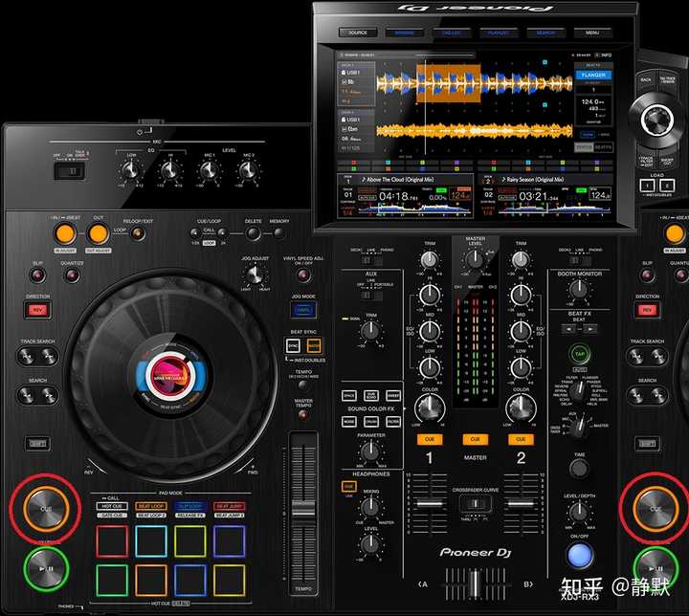This screenshot has width=689, height=616.
Task: Click BEAT FX beat right arrow
Action: [x=590, y=329]
